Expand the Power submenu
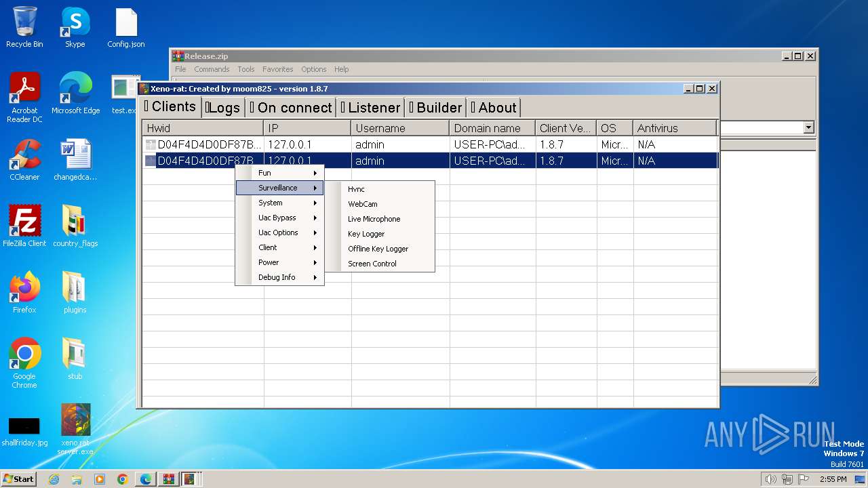 [279, 262]
